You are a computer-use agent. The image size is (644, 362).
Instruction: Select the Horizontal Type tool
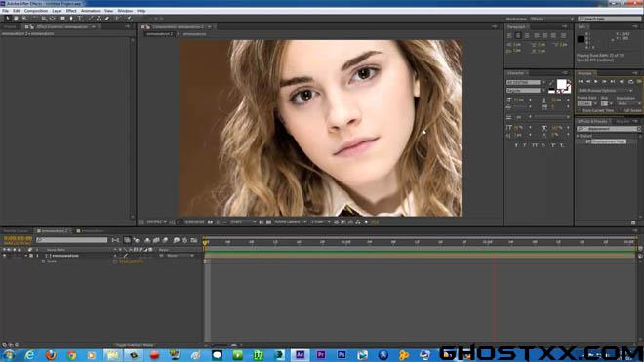coord(80,19)
